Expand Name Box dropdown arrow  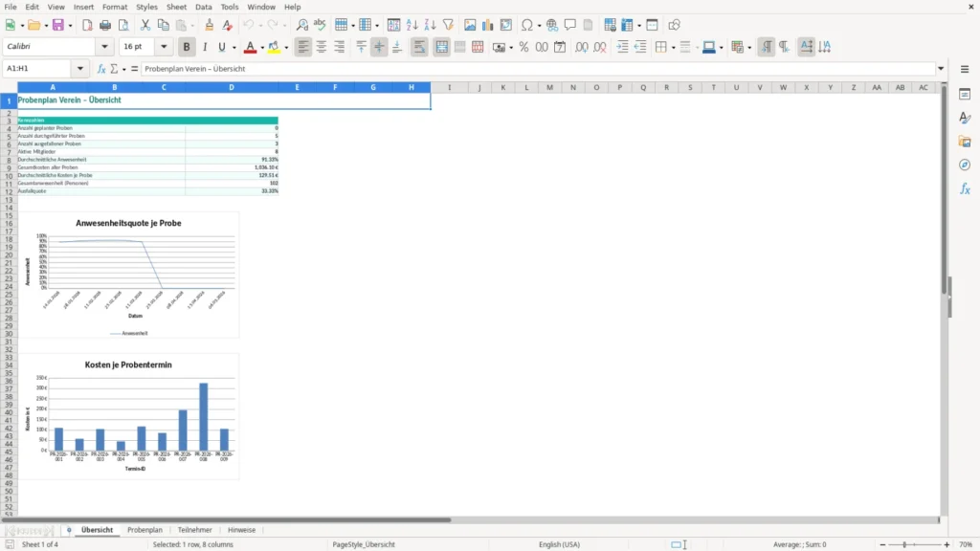(x=80, y=69)
